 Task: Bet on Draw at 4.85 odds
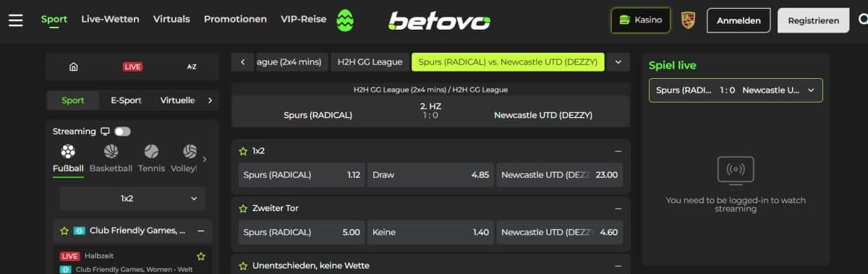click(x=430, y=175)
